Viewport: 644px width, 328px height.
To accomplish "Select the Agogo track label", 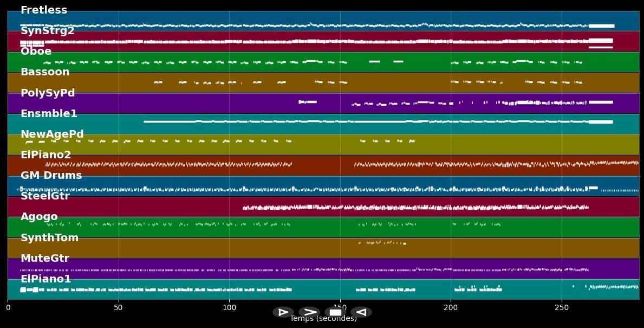I will pyautogui.click(x=39, y=217).
